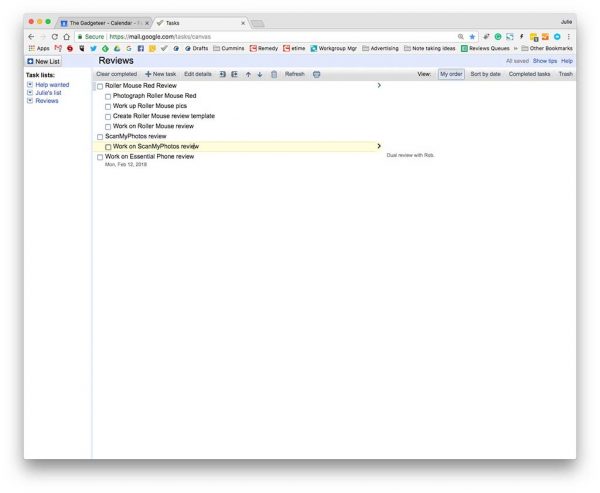The image size is (600, 493).
Task: Click the lightning bolt extension icon
Action: [521, 37]
